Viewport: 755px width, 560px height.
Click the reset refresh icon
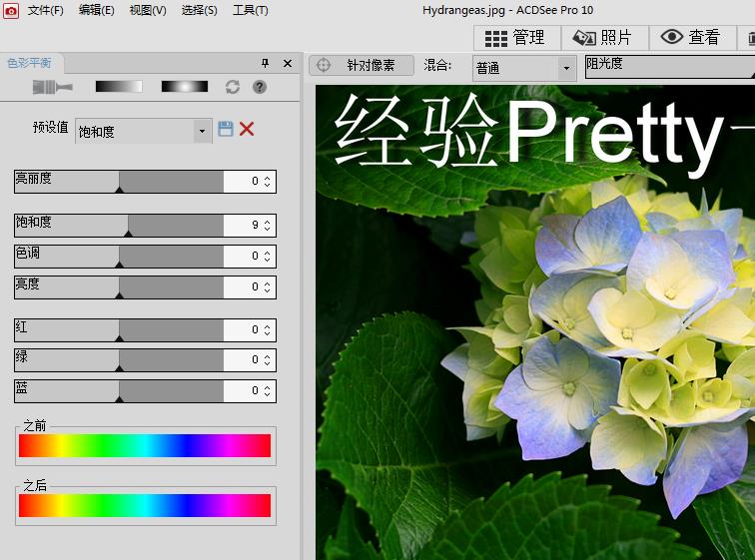tap(233, 87)
